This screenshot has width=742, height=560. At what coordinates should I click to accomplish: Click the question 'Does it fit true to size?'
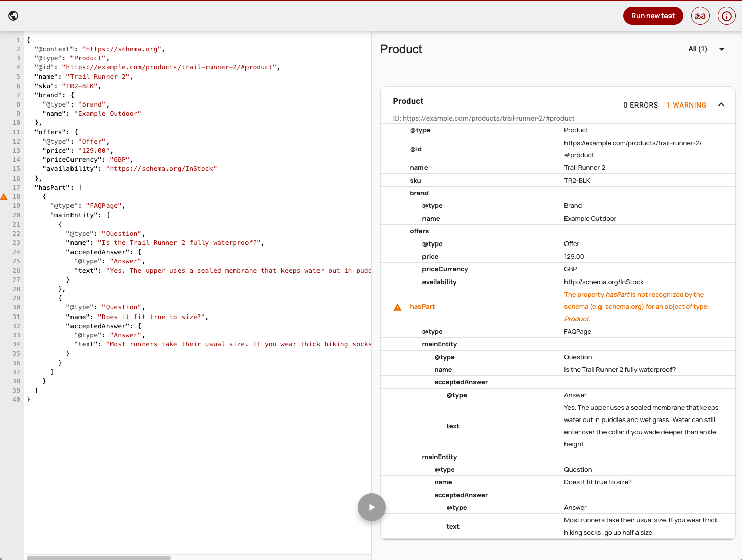(598, 482)
